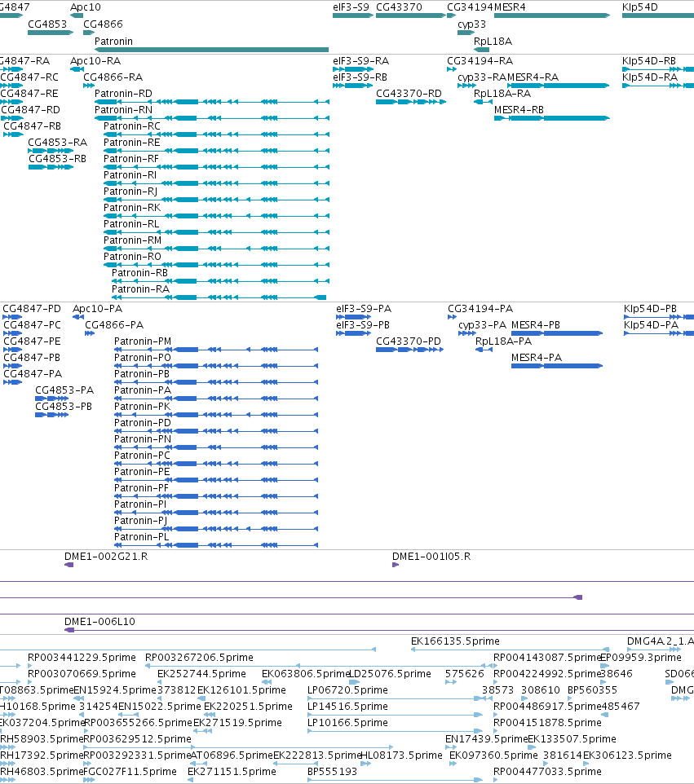Select protein Patronin-PJ
This screenshot has width=694, height=784.
[x=140, y=521]
